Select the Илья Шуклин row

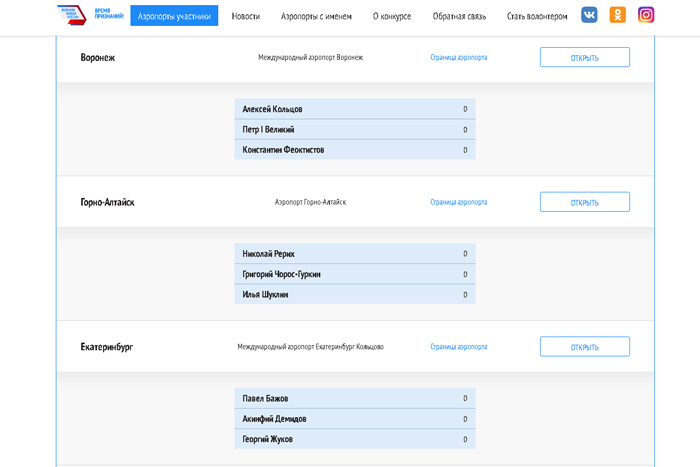[355, 295]
